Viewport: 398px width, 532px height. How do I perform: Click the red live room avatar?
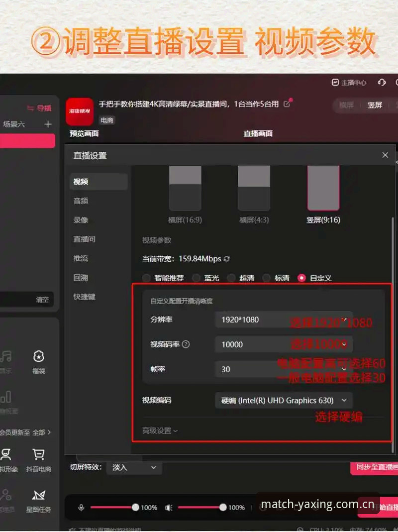tap(80, 111)
